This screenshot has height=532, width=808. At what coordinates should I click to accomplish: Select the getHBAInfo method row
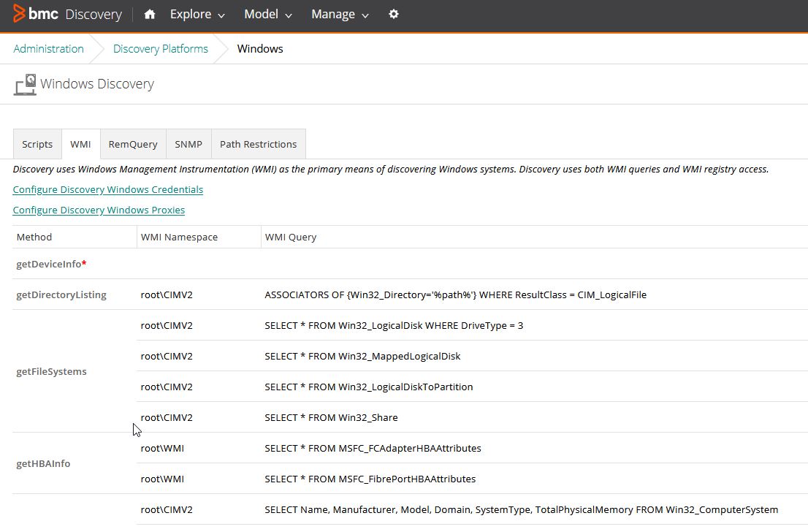click(43, 463)
